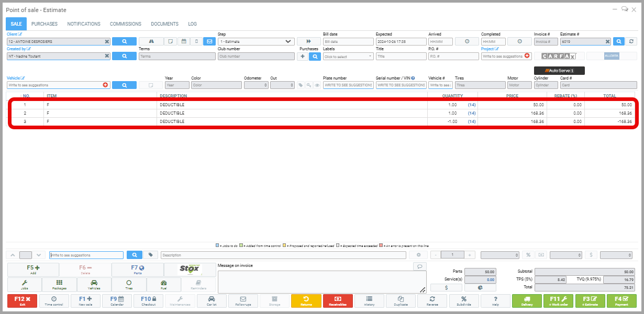The height and width of the screenshot is (314, 644).
Task: Increase quantity with plus stepper
Action: [x=470, y=255]
